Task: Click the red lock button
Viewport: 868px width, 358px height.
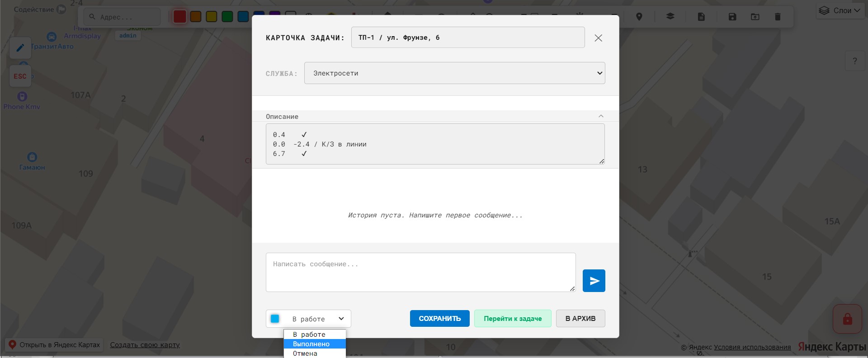Action: [848, 319]
